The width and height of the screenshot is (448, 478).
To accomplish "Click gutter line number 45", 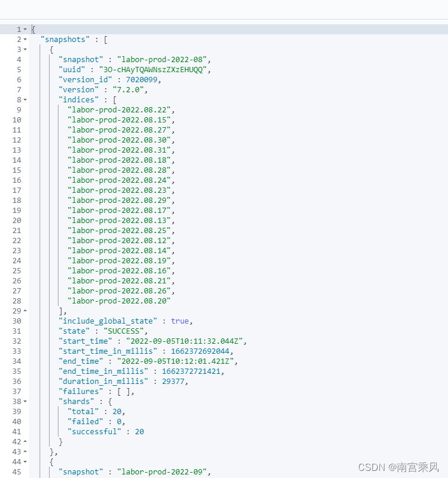I will (17, 472).
